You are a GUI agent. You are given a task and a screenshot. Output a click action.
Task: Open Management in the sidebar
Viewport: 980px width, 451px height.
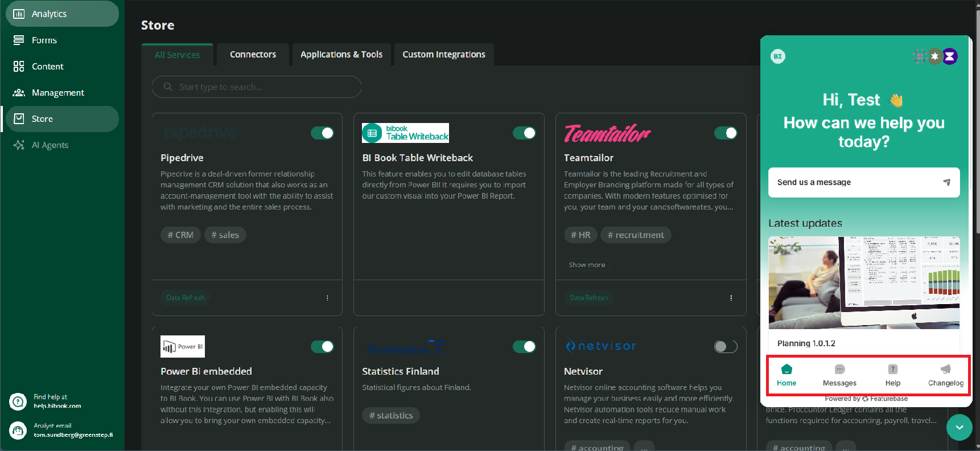[62, 92]
